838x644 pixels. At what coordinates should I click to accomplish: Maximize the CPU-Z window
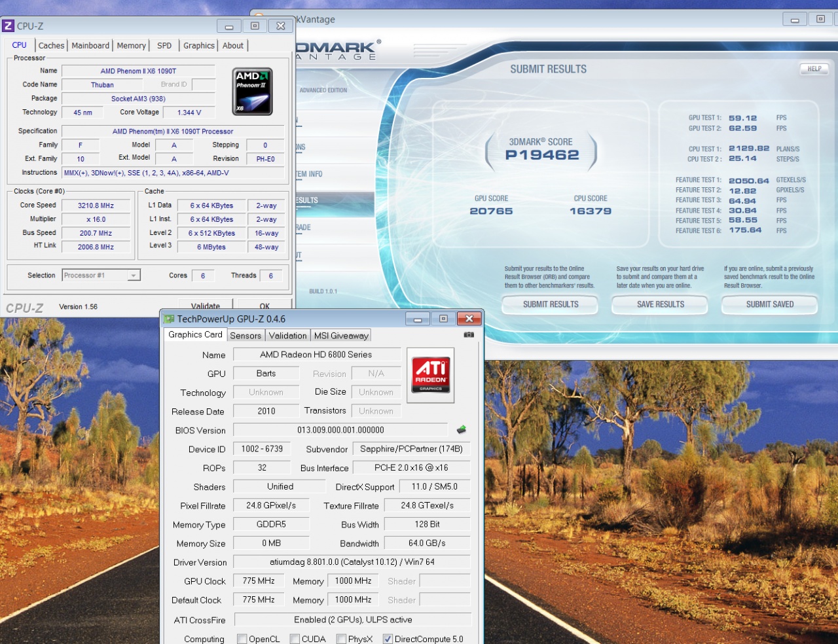point(255,26)
